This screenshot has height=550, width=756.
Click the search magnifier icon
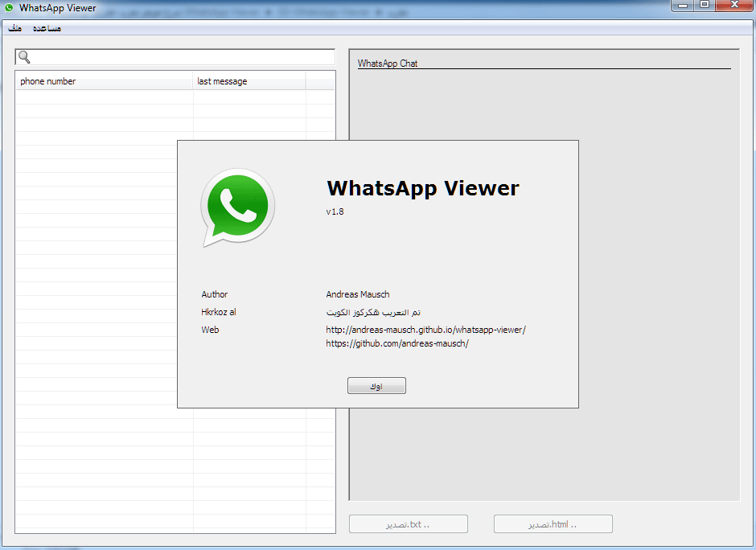pos(24,57)
